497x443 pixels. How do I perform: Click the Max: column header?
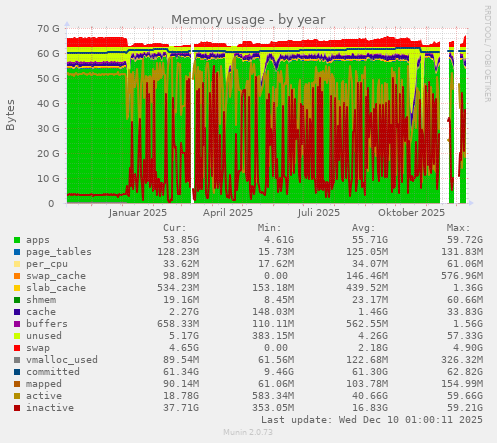458,228
